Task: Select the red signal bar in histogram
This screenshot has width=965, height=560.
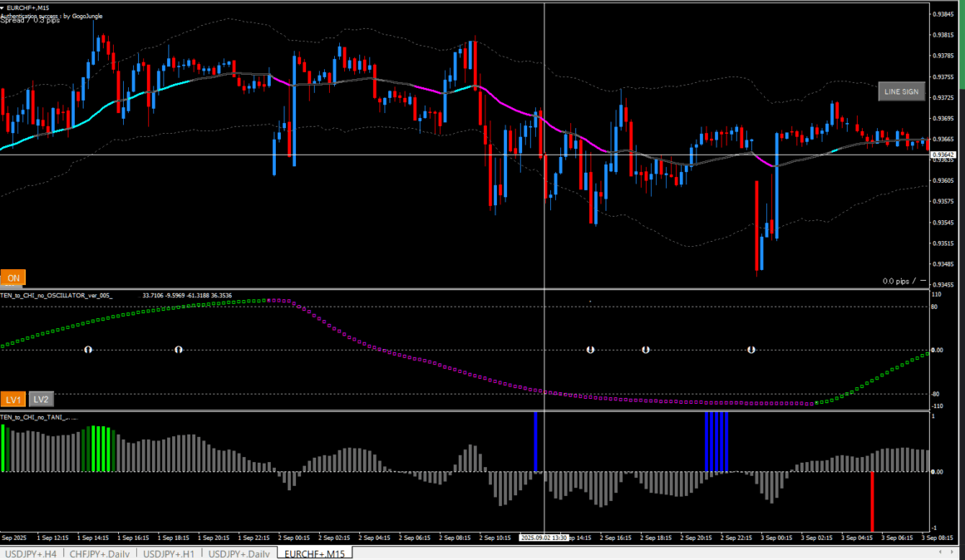Action: pos(872,501)
